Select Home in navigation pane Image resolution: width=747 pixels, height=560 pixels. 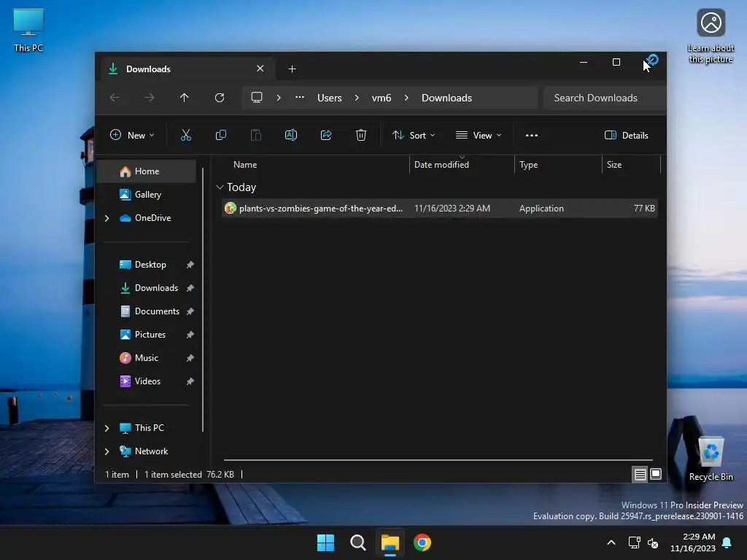[x=147, y=171]
